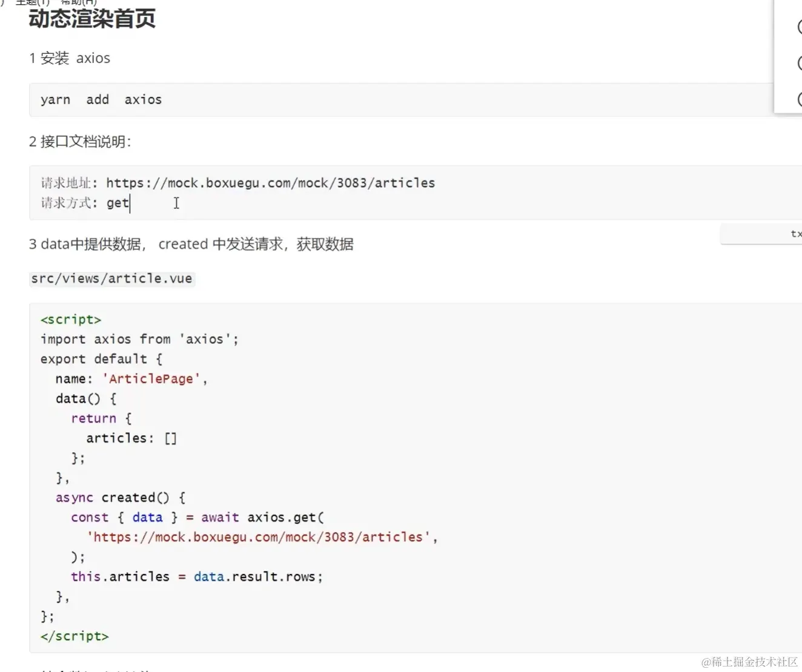Click the this.articles = data.result.rows line
This screenshot has height=672, width=802.
click(197, 577)
